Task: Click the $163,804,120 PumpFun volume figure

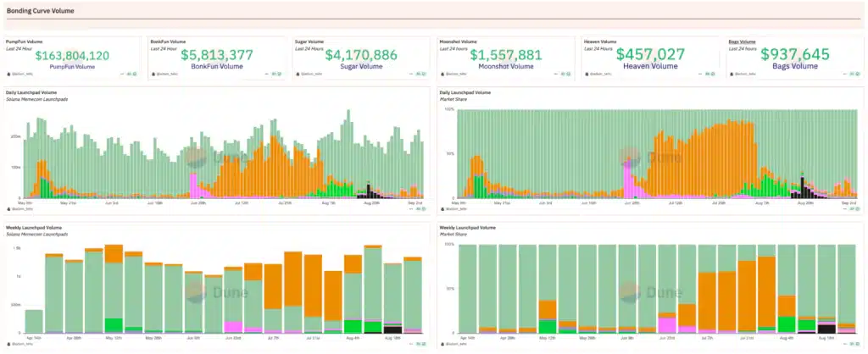Action: [x=72, y=55]
